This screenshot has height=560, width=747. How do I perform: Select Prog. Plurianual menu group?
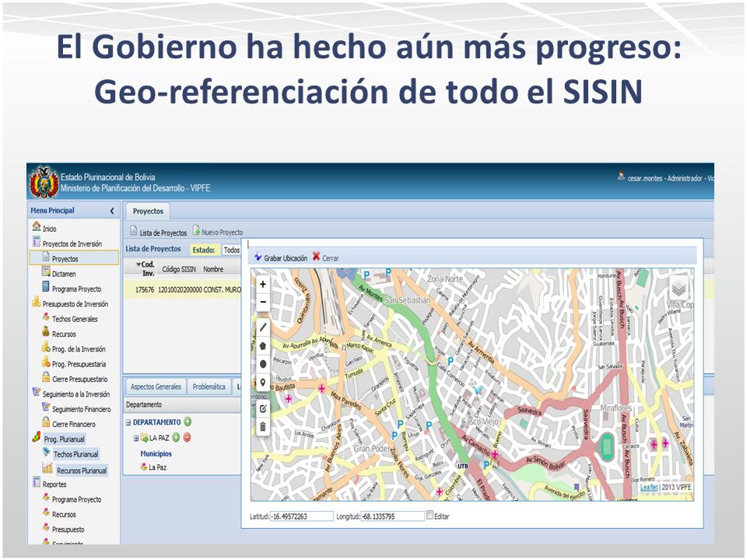[x=59, y=439]
